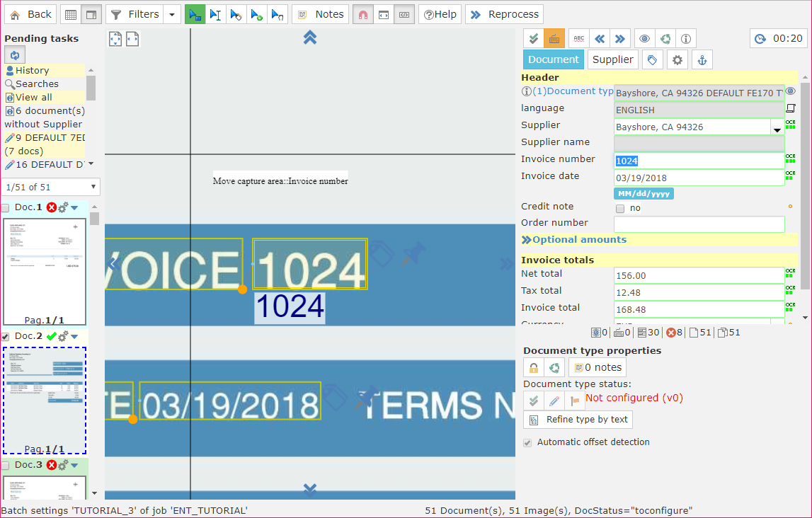Switch to the split panel view icon

[x=91, y=14]
